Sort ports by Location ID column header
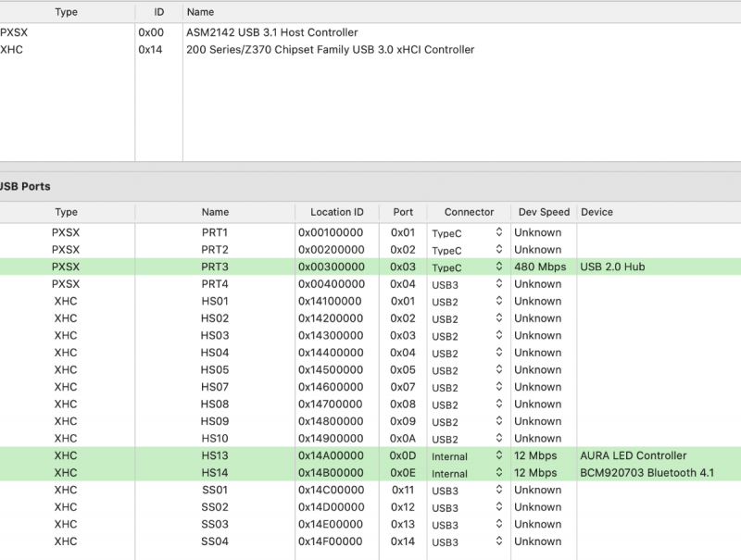 point(336,212)
